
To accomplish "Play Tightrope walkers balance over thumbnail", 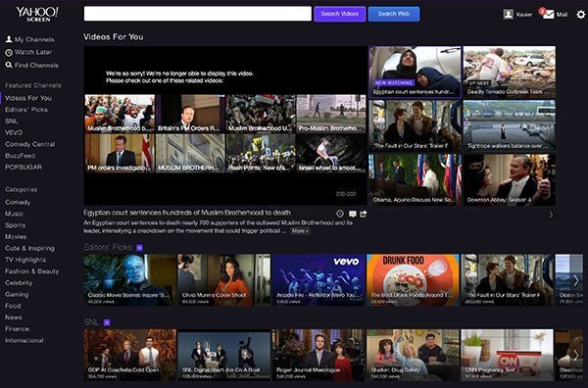I will tap(510, 125).
